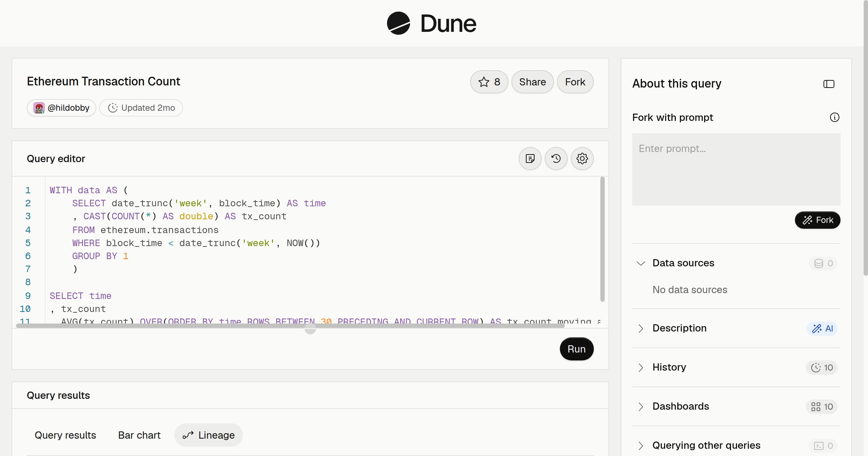Focus the Enter prompt text field

coord(736,169)
